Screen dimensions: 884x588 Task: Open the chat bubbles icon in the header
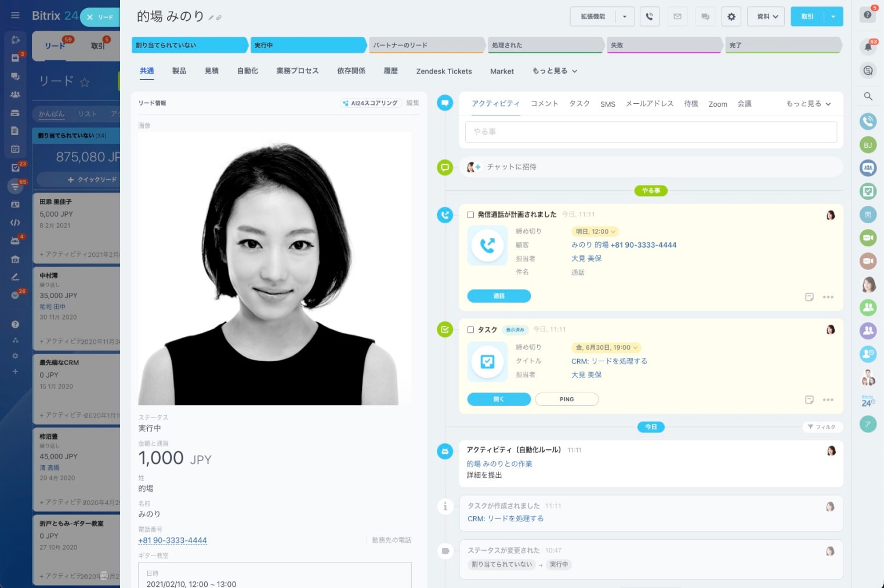click(x=705, y=17)
